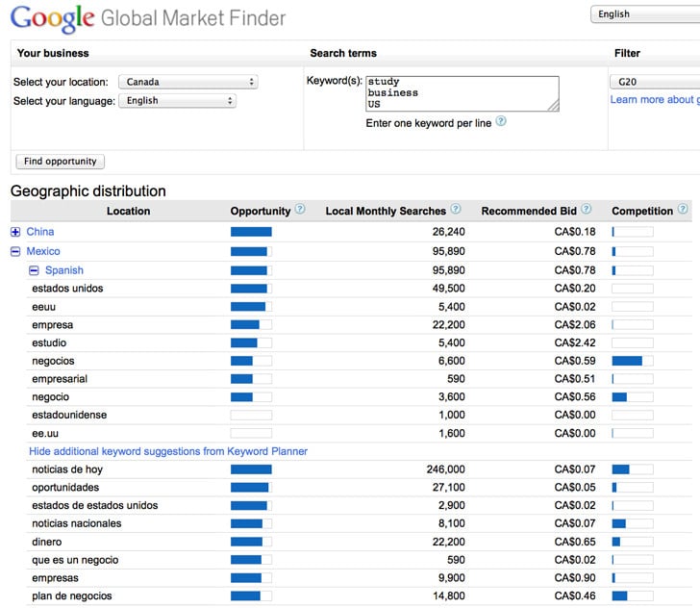Expand the China row plus icon

pos(15,232)
